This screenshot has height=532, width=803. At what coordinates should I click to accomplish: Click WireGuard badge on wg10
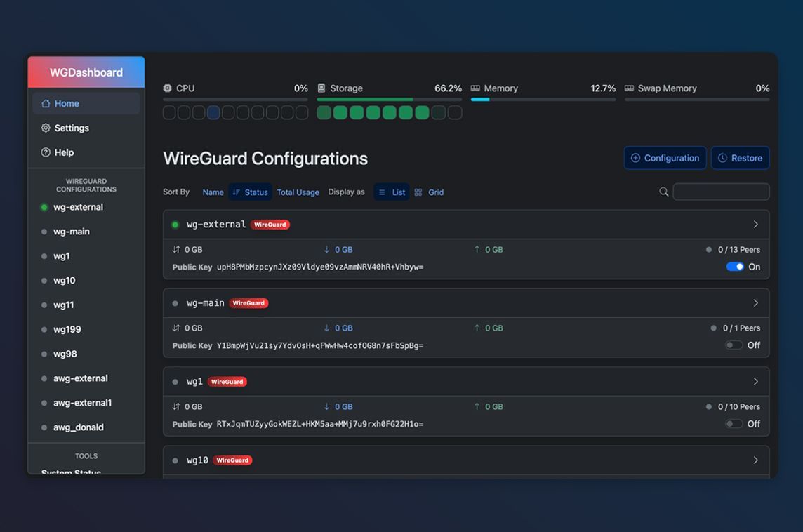(232, 460)
